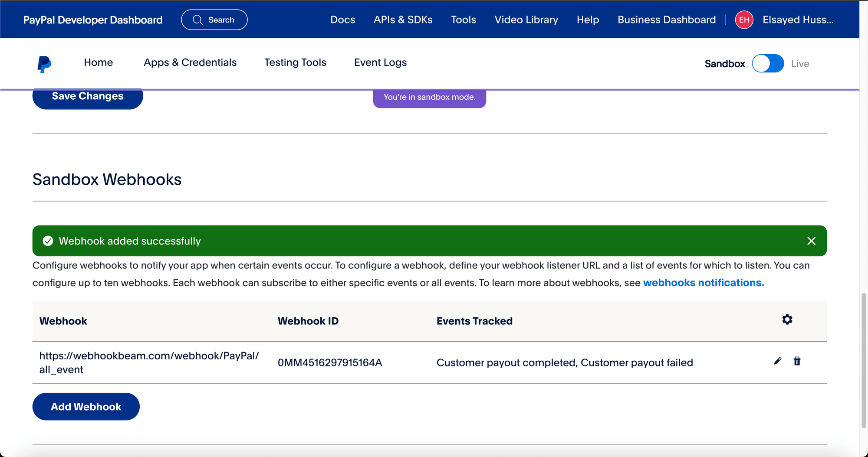Viewport: 868px width, 457px height.
Task: Click the green success checkmark icon
Action: pos(48,241)
